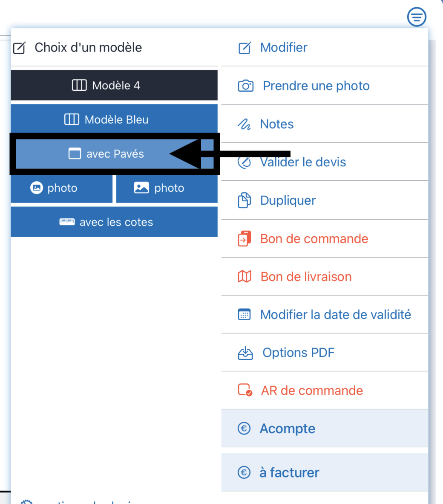Open the Acompte entry

coord(325,429)
